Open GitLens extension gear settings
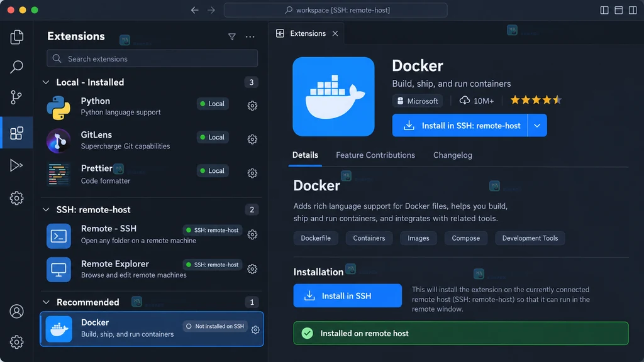This screenshot has height=362, width=644. [252, 139]
